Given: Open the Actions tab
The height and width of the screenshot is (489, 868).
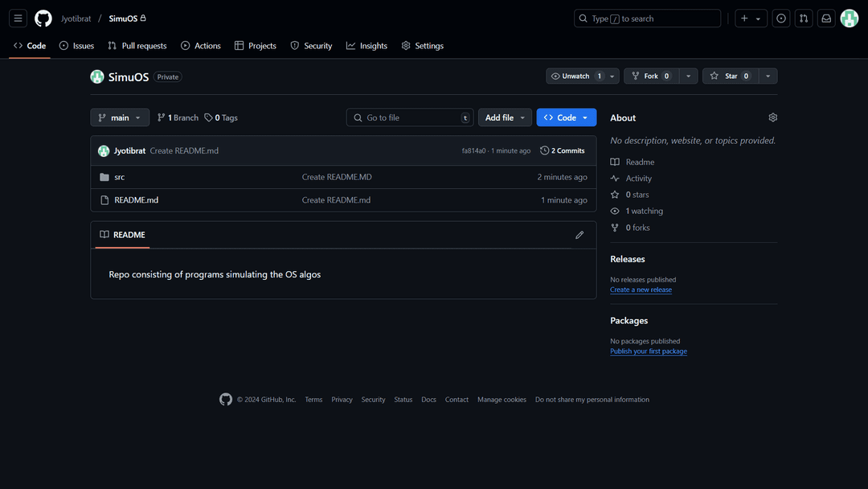Looking at the screenshot, I should pos(200,45).
